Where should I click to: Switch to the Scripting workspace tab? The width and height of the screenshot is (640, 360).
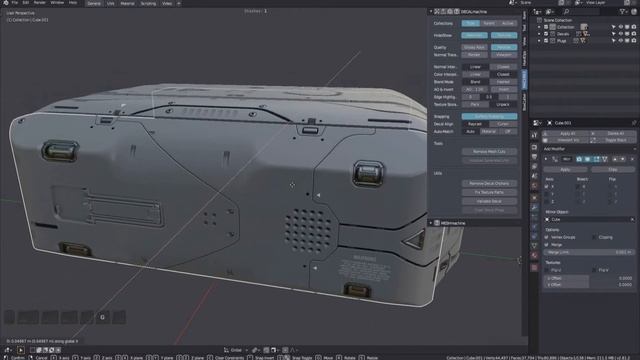coord(148,3)
